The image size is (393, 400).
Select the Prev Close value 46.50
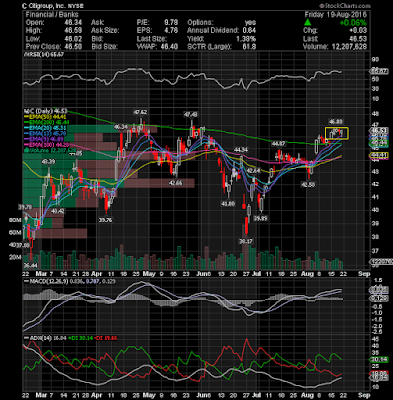73,47
